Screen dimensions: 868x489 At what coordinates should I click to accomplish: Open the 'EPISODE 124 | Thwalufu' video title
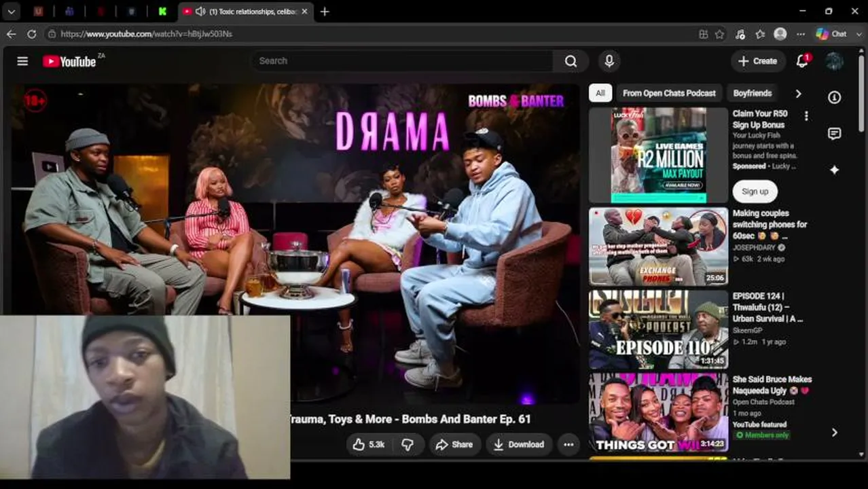(x=767, y=307)
